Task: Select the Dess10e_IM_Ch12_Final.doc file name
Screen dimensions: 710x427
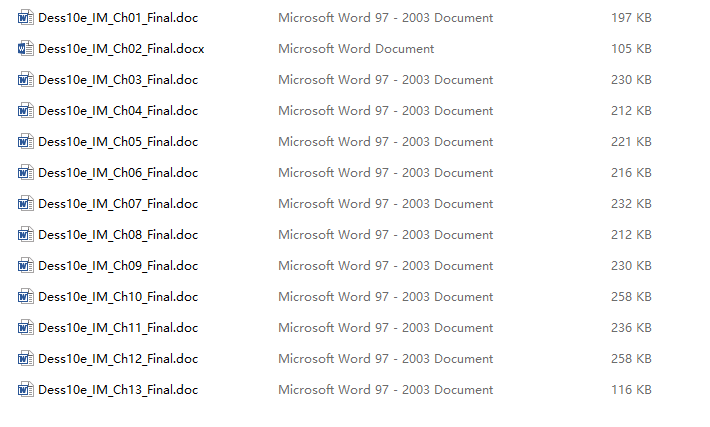Action: [118, 359]
